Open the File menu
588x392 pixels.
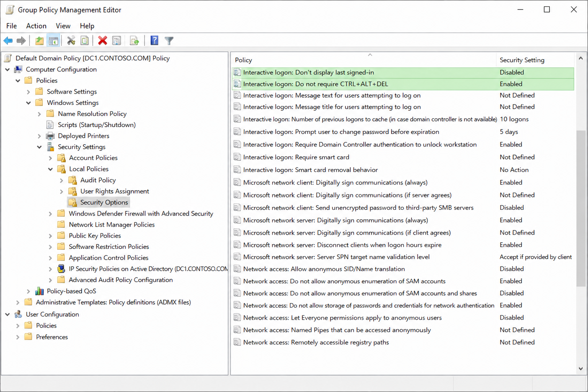[x=11, y=26]
